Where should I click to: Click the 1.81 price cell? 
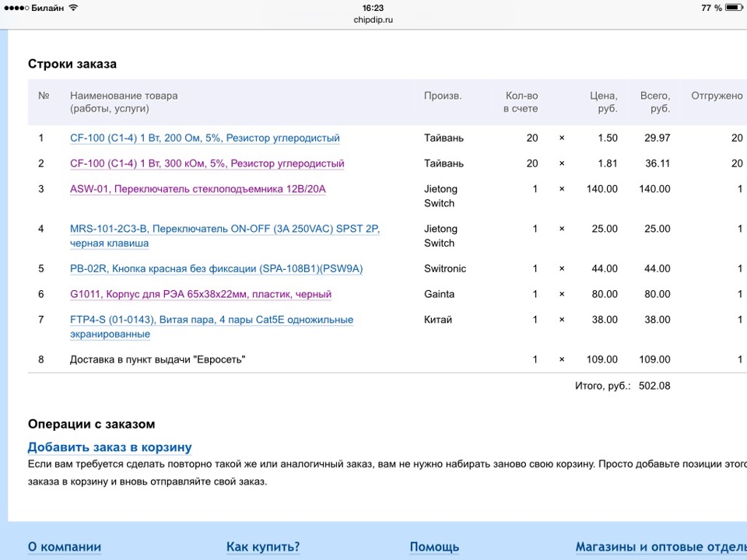pyautogui.click(x=608, y=164)
